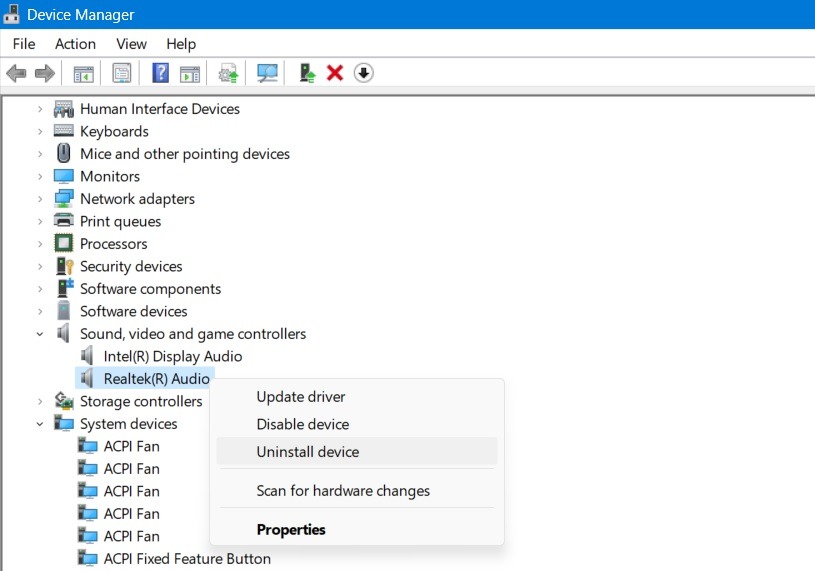This screenshot has width=815, height=571.
Task: Click the Human Interface Devices icon
Action: click(x=63, y=109)
